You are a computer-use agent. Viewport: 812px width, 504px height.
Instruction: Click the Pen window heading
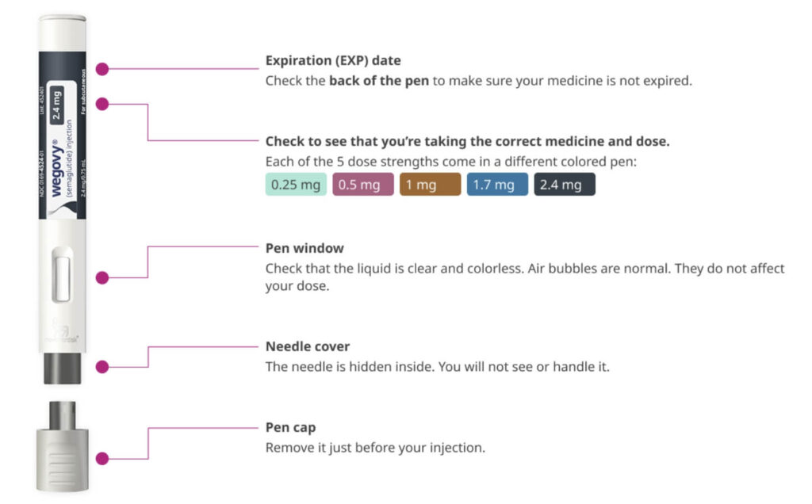304,248
